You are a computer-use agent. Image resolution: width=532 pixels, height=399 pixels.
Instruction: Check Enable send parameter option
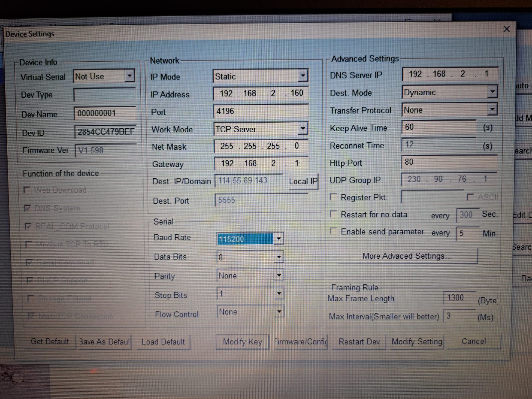tap(333, 231)
